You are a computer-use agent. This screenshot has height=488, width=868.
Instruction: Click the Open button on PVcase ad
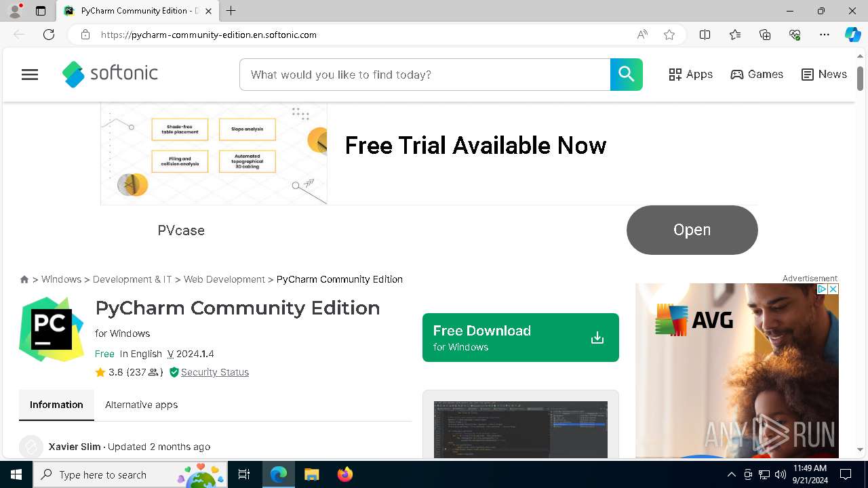[x=692, y=230]
